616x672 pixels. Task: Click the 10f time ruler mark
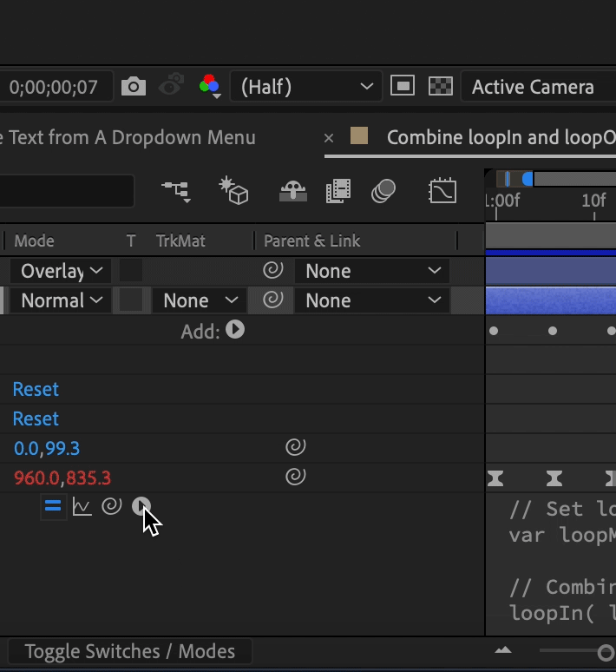(x=593, y=201)
